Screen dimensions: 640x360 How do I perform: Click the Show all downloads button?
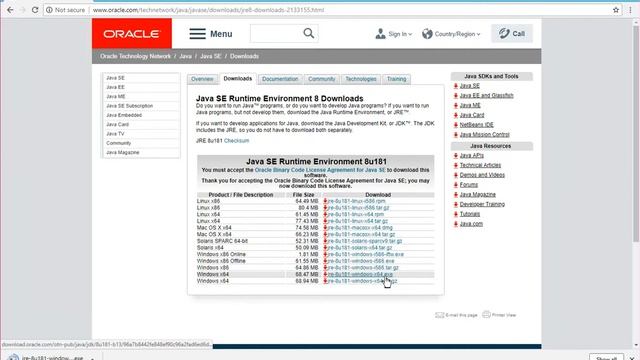(x=606, y=358)
